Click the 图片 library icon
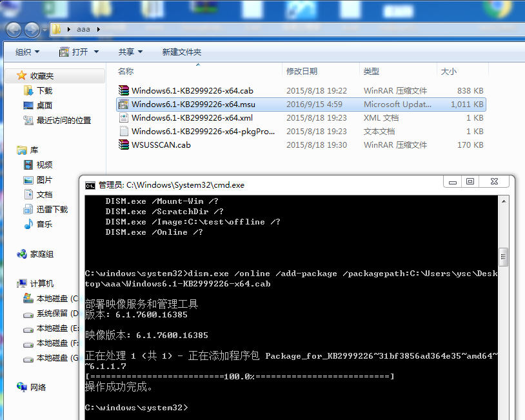This screenshot has height=420, width=525. click(x=28, y=180)
